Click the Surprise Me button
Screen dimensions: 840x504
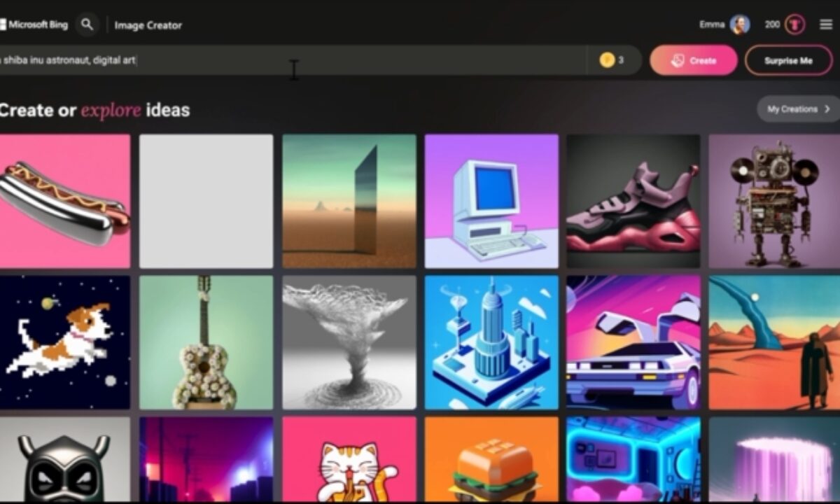(x=788, y=60)
